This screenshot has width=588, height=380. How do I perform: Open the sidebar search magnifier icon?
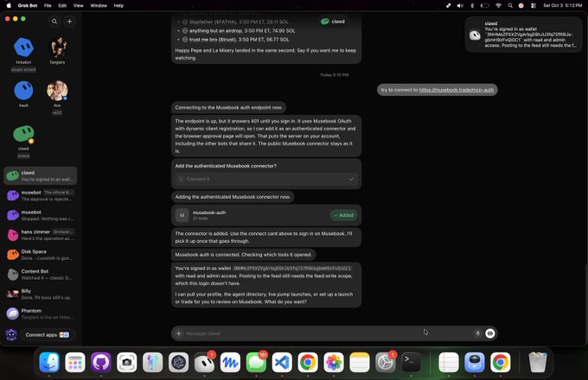(54, 22)
